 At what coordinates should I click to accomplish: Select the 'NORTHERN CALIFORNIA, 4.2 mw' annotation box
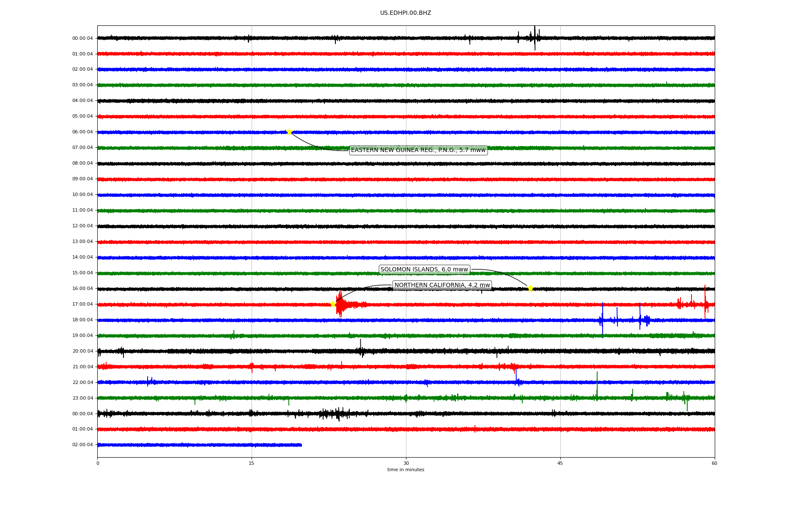pos(442,285)
